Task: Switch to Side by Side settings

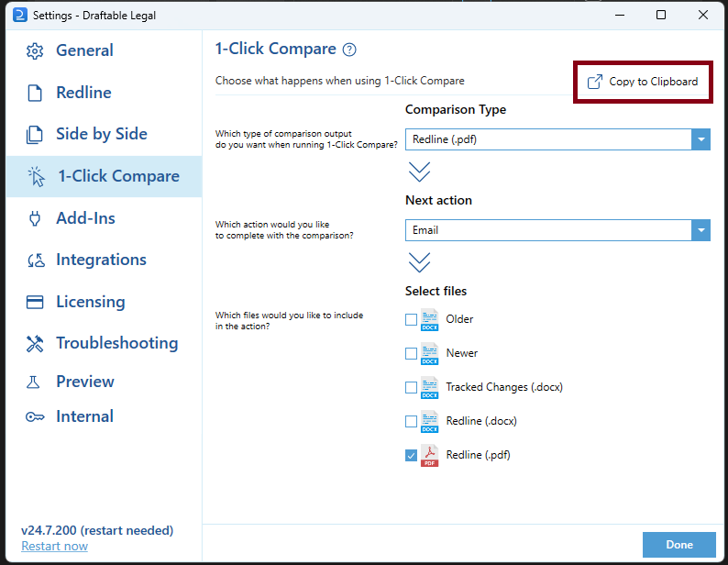Action: [x=104, y=134]
